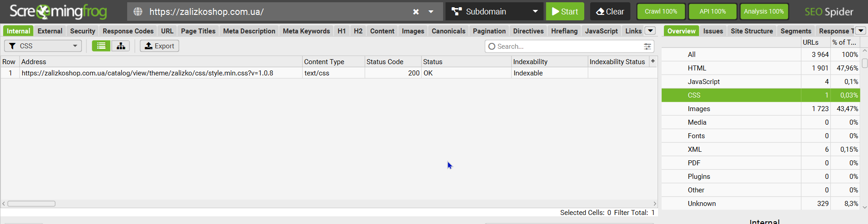Select the Unknown row in Overview
This screenshot has height=224, width=868.
point(760,204)
